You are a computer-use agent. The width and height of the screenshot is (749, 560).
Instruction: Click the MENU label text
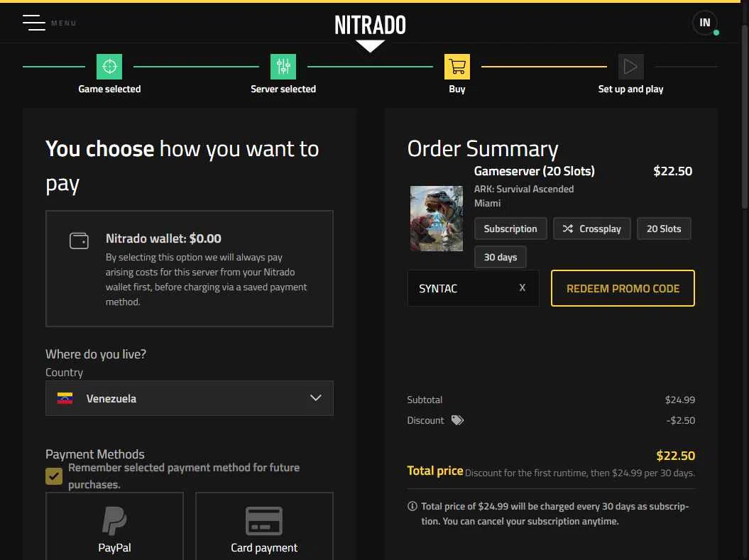tap(63, 23)
